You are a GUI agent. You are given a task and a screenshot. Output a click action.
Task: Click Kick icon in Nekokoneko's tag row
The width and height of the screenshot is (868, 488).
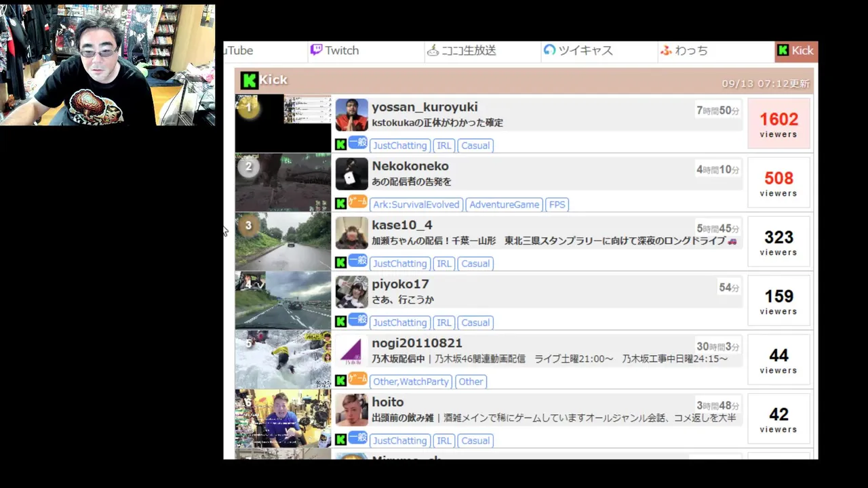pos(340,203)
